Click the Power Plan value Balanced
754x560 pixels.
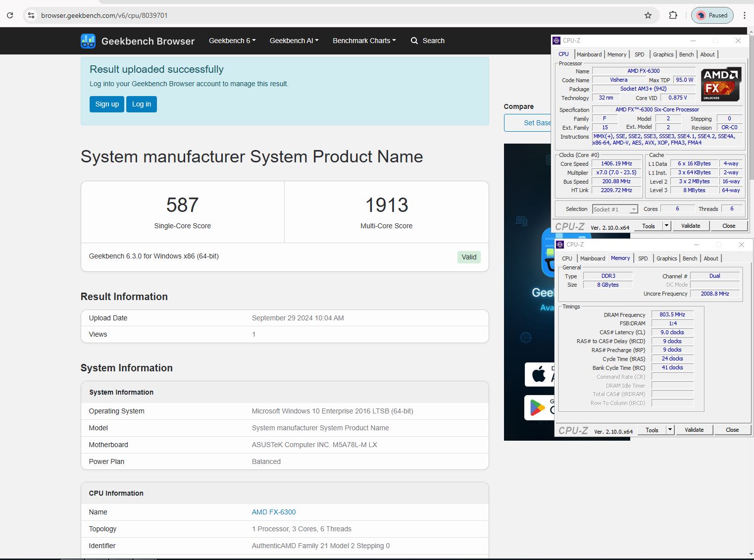(266, 461)
